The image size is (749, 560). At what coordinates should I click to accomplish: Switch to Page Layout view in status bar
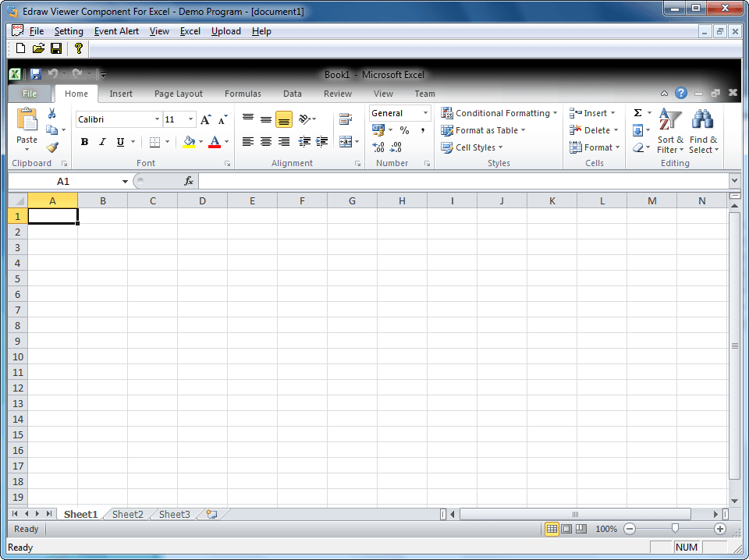(566, 529)
